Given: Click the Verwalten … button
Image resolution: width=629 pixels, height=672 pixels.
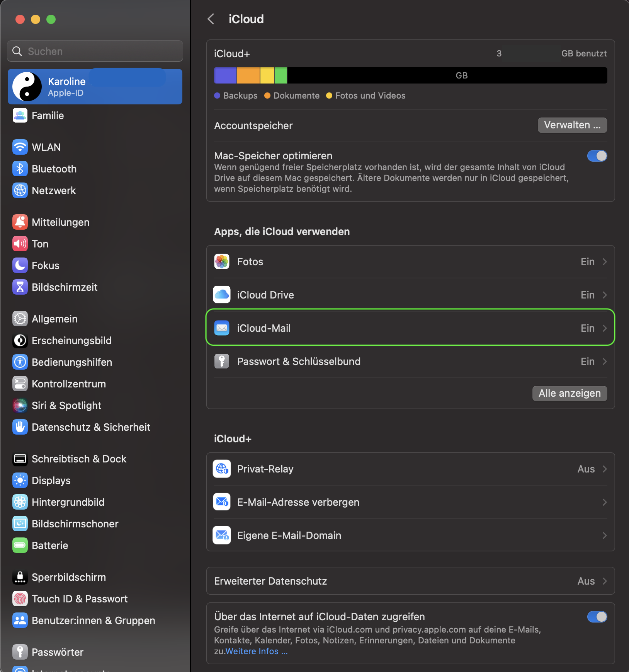Looking at the screenshot, I should coord(572,125).
